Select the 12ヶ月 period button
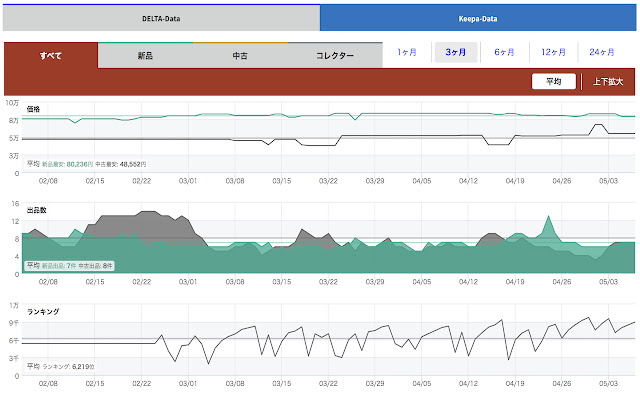This screenshot has width=640, height=400. [554, 52]
